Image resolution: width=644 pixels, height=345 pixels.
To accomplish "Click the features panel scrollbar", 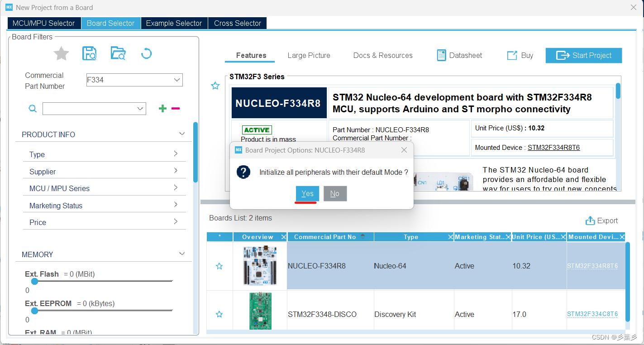I will 618,91.
